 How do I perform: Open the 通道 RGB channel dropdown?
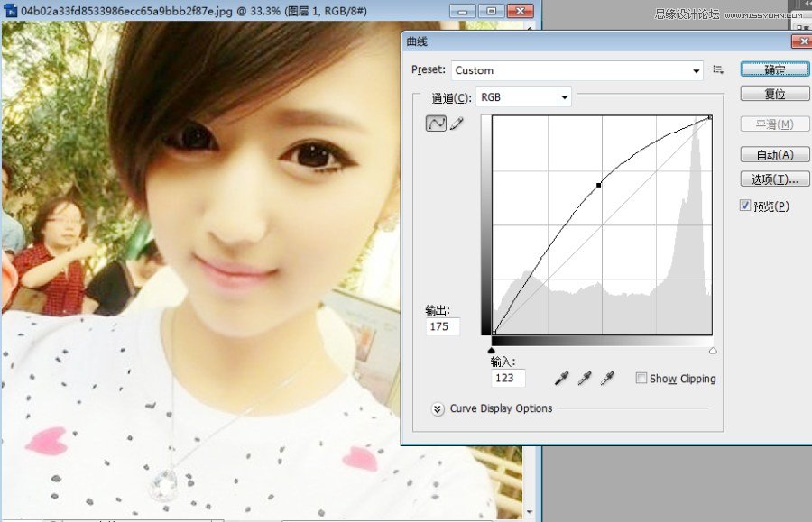coord(523,97)
